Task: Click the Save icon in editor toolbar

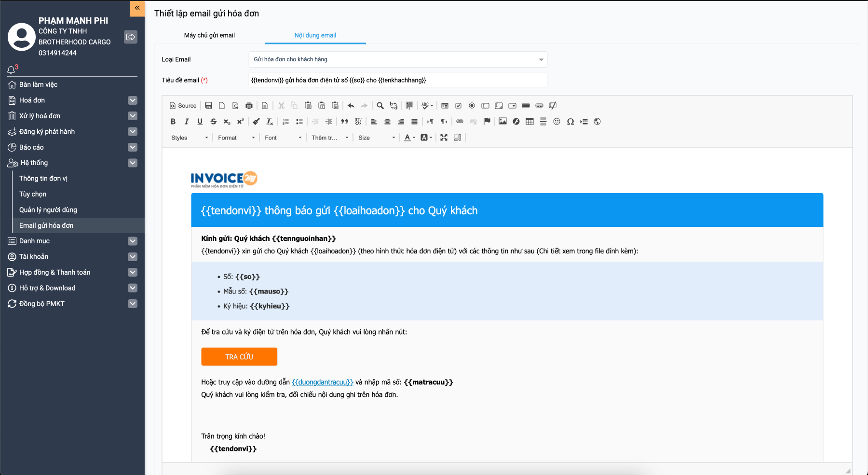Action: click(x=209, y=106)
